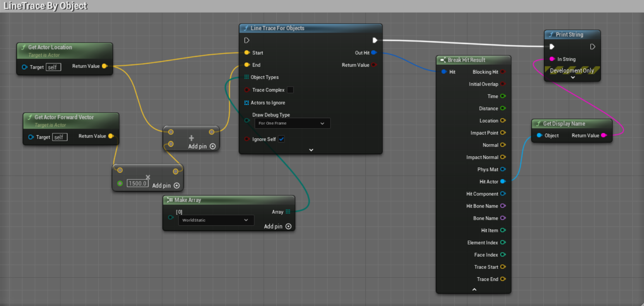Click the Element Index output pin
644x306 pixels.
click(503, 242)
